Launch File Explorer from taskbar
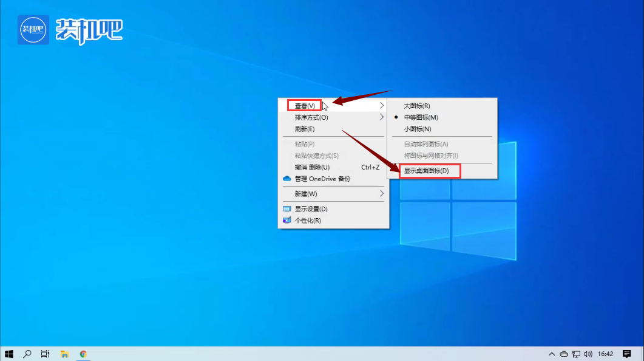The image size is (644, 361). coord(64,354)
